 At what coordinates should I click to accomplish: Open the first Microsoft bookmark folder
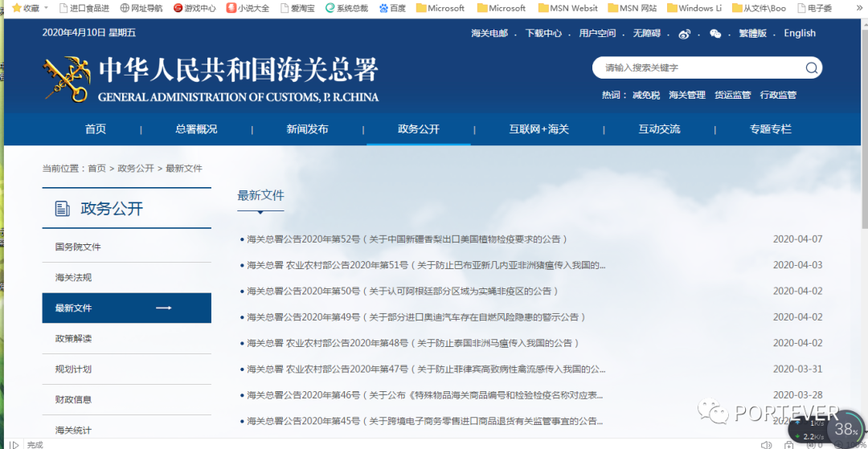[x=440, y=8]
